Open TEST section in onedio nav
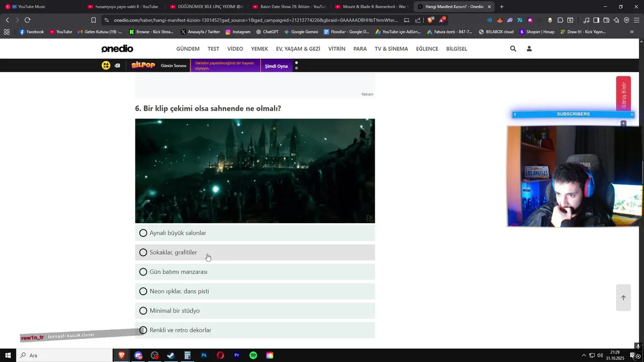The height and width of the screenshot is (362, 644). click(x=213, y=49)
